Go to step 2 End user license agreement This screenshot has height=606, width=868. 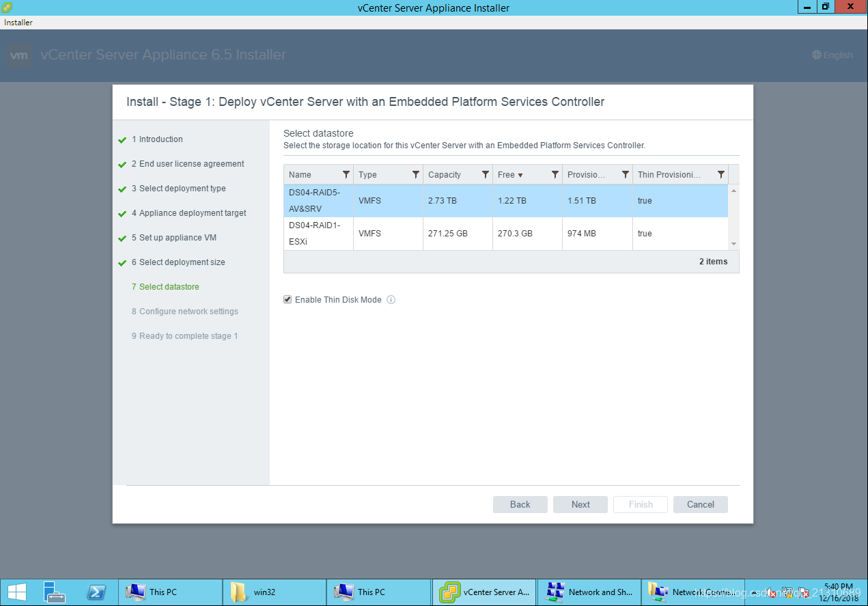click(188, 164)
